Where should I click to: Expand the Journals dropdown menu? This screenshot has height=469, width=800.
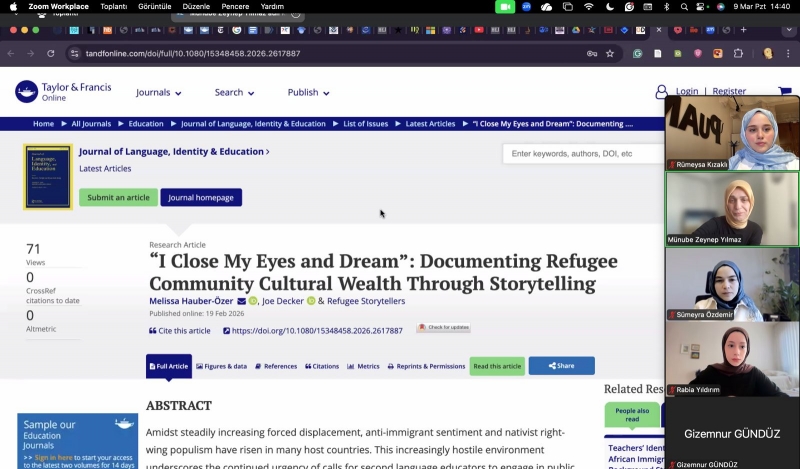(x=158, y=93)
